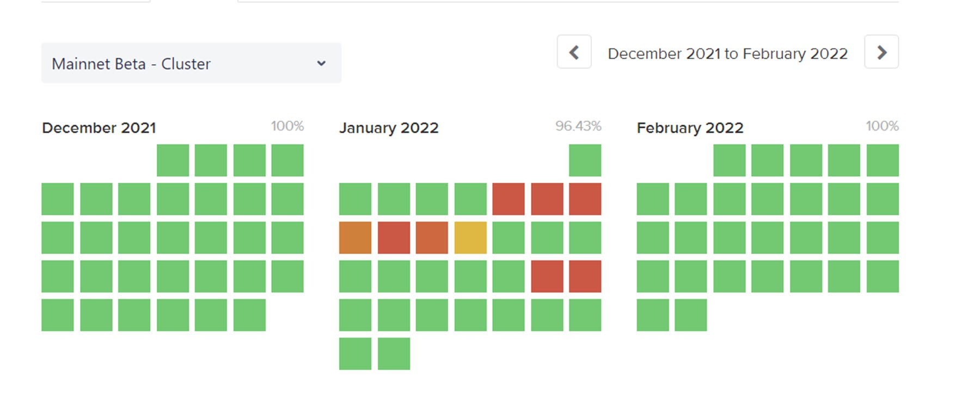Click the December 31, 2021 day cell

pyautogui.click(x=249, y=315)
